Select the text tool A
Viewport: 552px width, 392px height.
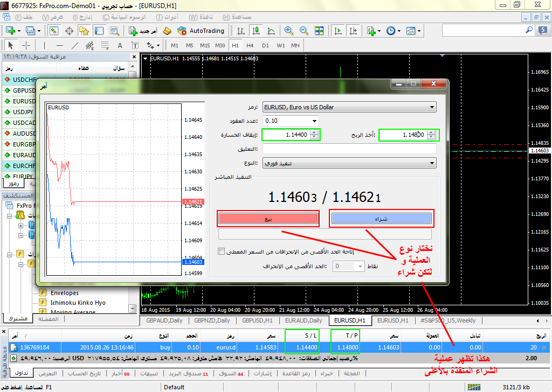[120, 45]
